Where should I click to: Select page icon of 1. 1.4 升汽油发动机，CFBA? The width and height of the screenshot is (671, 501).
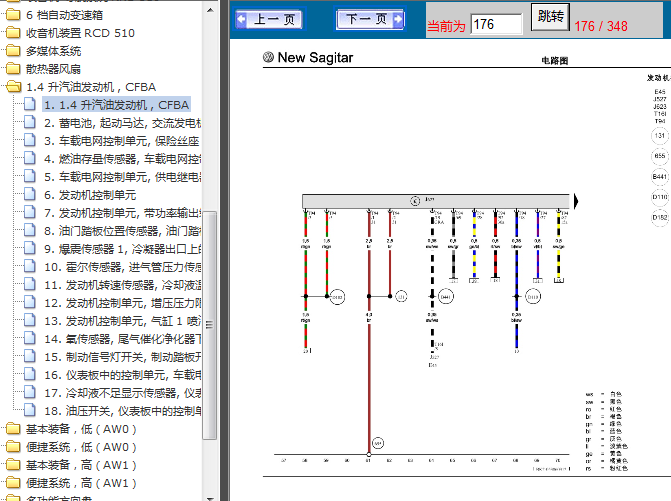coord(30,104)
